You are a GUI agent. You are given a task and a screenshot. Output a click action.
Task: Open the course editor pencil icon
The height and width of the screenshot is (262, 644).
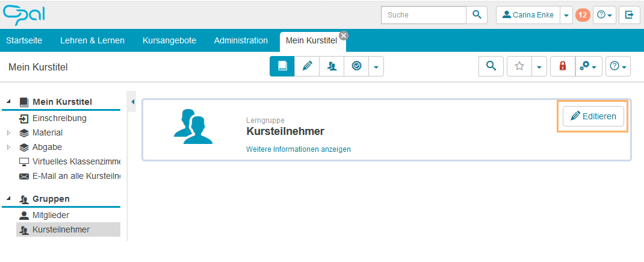[307, 66]
